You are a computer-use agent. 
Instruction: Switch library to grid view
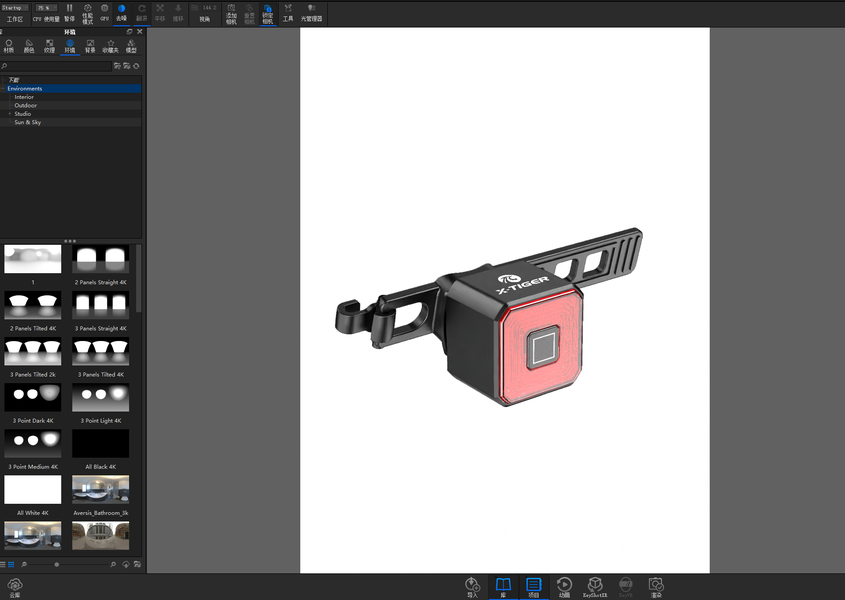tap(11, 564)
